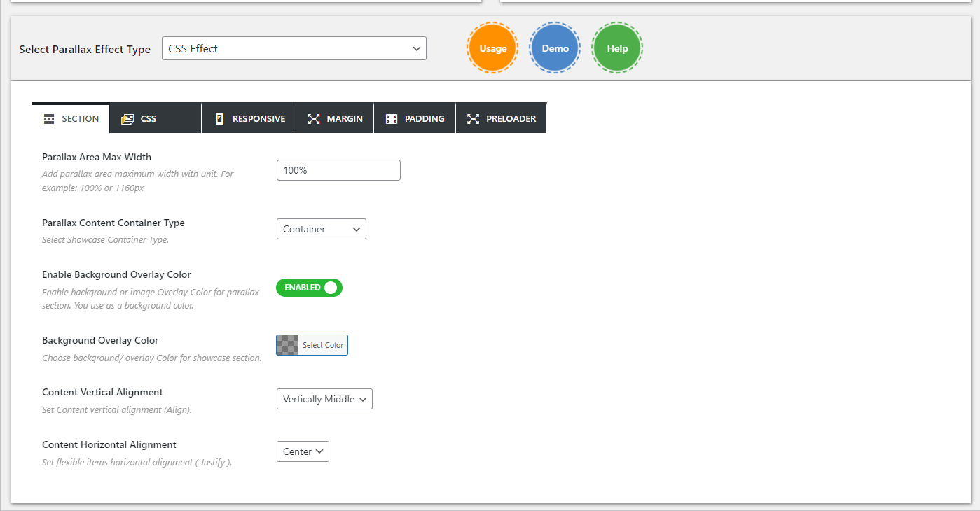Screen dimensions: 980x511
Task: Open Content Vertical Alignment dropdown
Action: [324, 399]
